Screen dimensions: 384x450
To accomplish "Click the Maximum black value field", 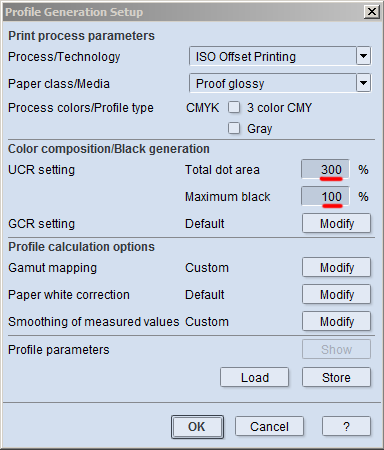I will [x=325, y=196].
